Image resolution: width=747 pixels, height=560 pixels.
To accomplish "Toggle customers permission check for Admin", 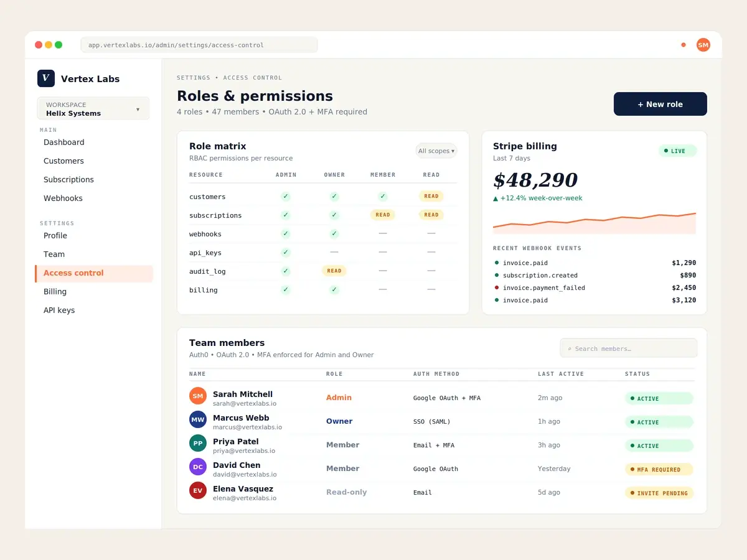I will point(286,197).
